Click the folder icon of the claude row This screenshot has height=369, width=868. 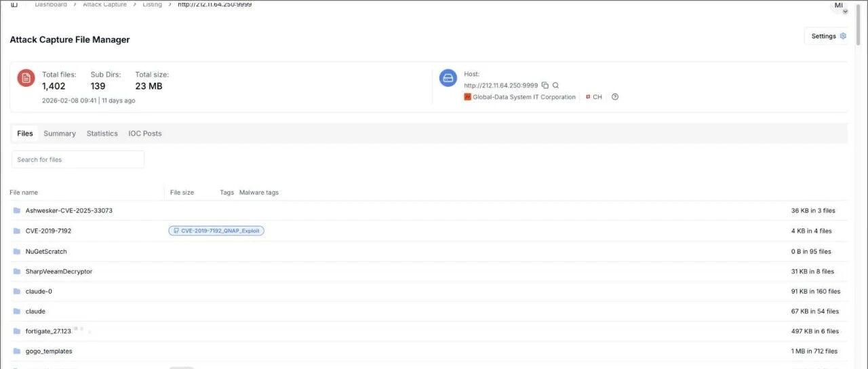pyautogui.click(x=17, y=311)
